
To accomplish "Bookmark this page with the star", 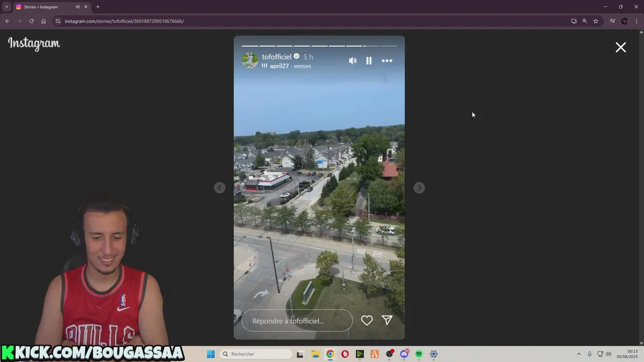I will [596, 21].
